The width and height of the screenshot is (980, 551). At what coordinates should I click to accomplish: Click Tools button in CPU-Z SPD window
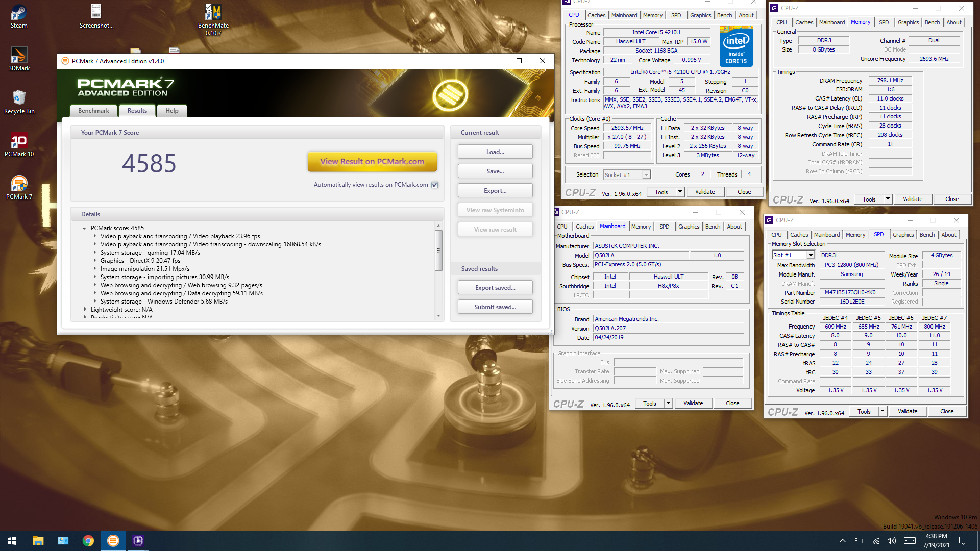864,411
